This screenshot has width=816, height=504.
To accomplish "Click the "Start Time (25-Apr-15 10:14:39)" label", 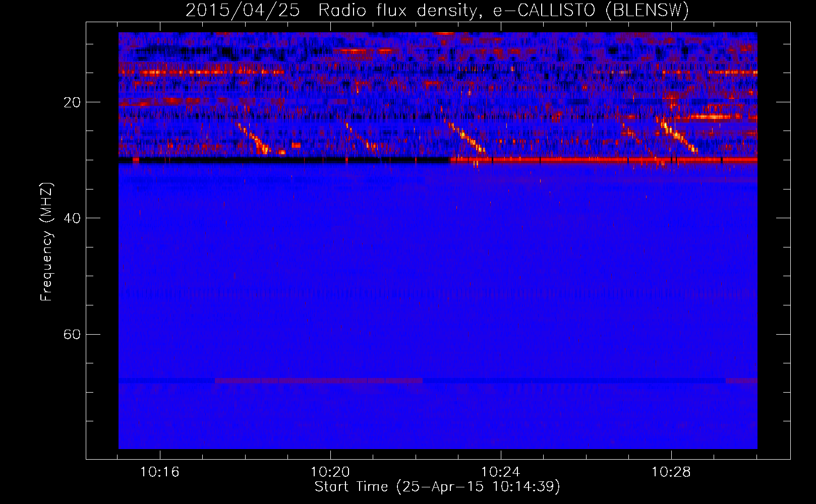I will point(437,487).
